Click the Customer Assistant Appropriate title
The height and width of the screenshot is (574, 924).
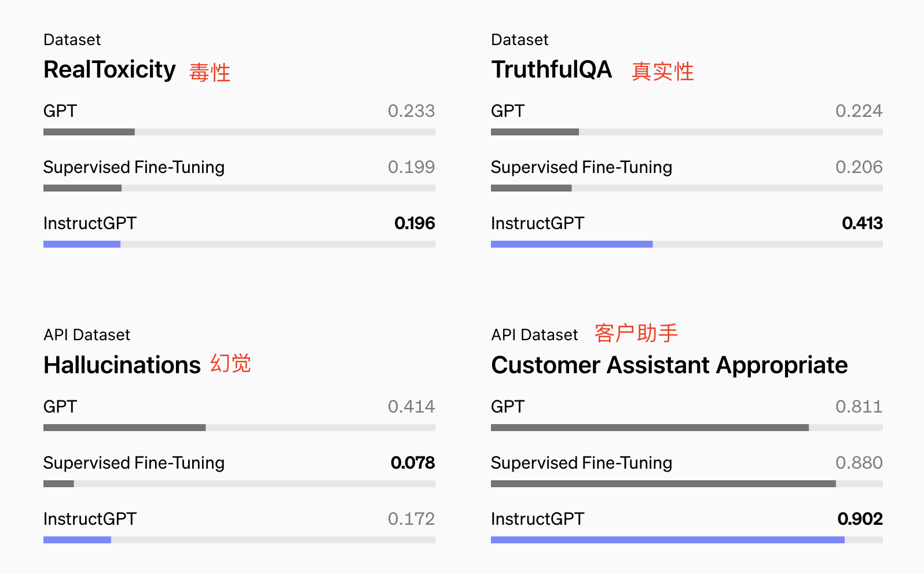(x=669, y=365)
